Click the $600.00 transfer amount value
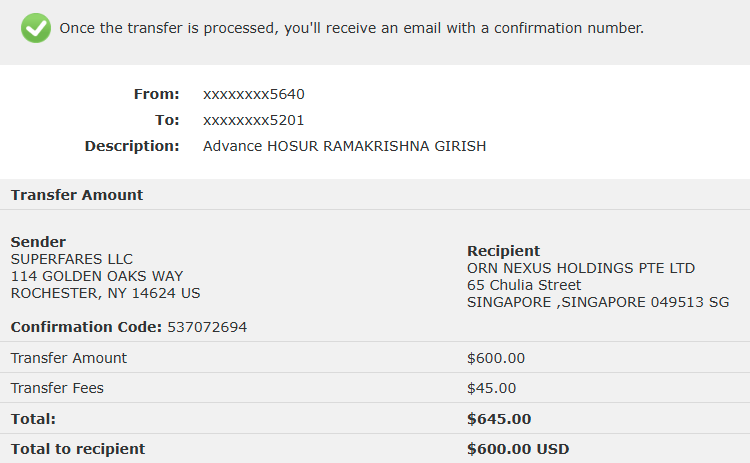750x463 pixels. coord(496,358)
